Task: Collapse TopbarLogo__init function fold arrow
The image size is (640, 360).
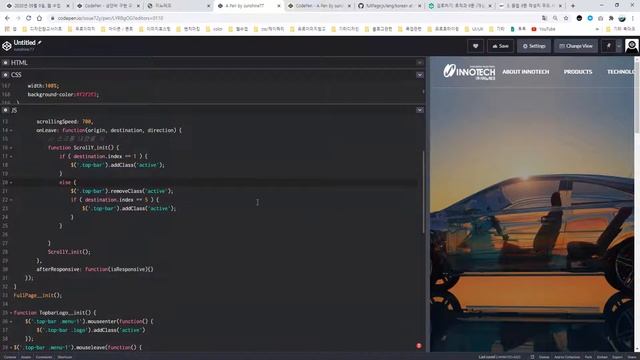Action: (11, 313)
